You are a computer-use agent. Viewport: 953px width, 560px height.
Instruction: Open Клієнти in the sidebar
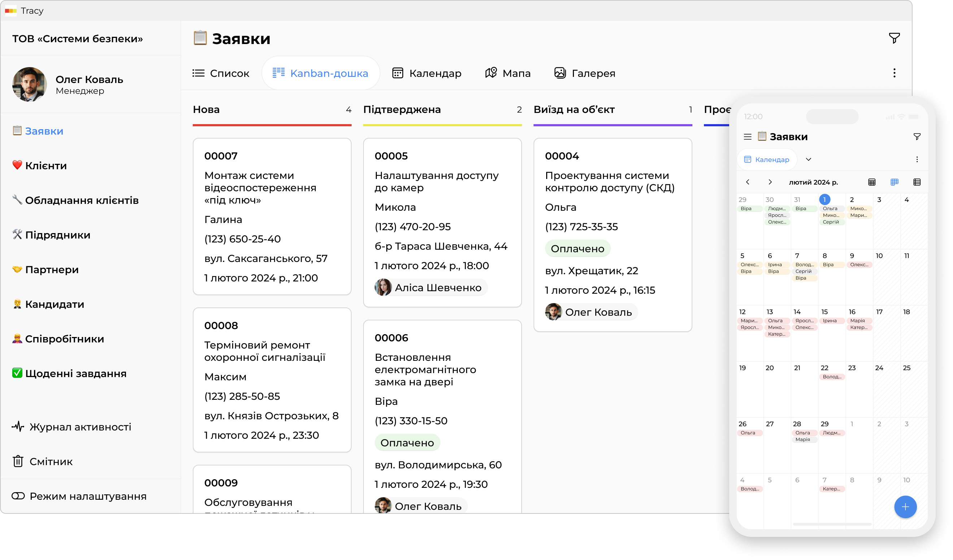coord(45,166)
